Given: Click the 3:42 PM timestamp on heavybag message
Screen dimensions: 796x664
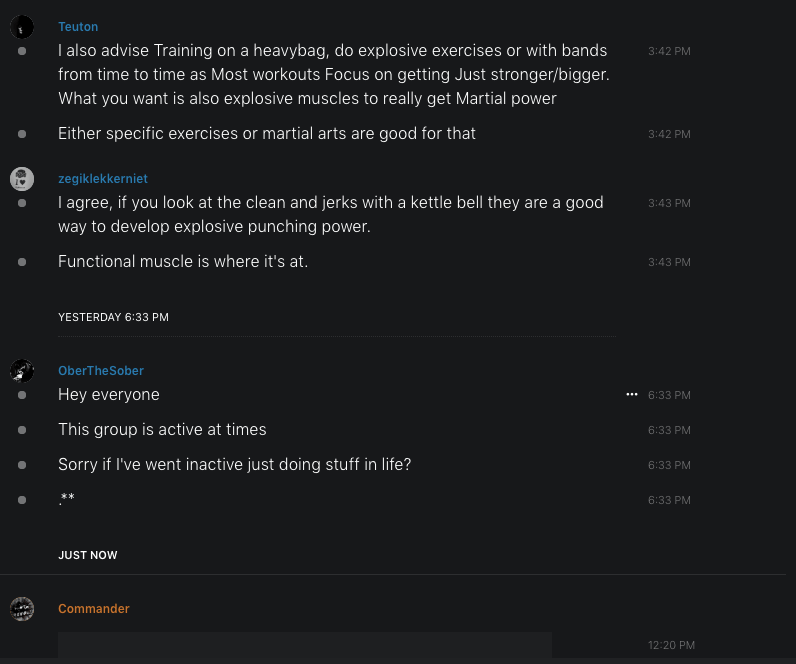Looking at the screenshot, I should click(669, 51).
